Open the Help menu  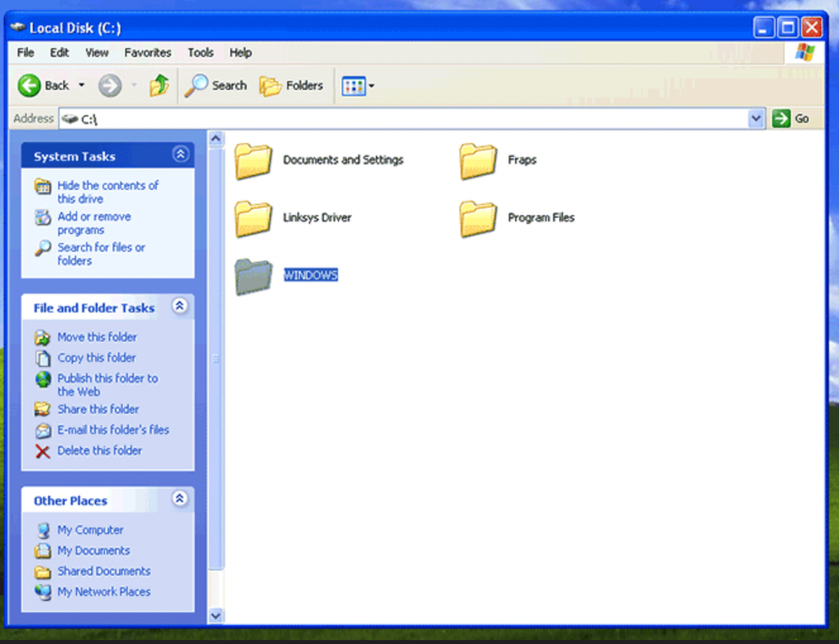(241, 53)
